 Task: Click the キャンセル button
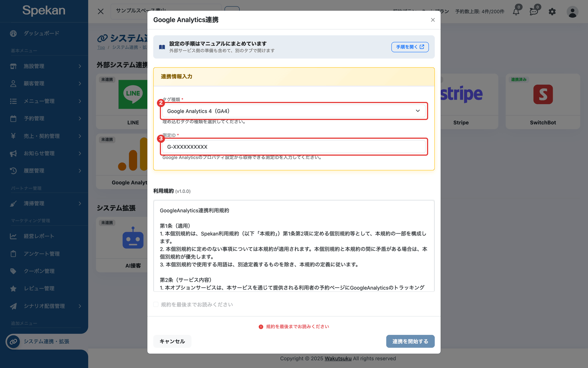[172, 342]
